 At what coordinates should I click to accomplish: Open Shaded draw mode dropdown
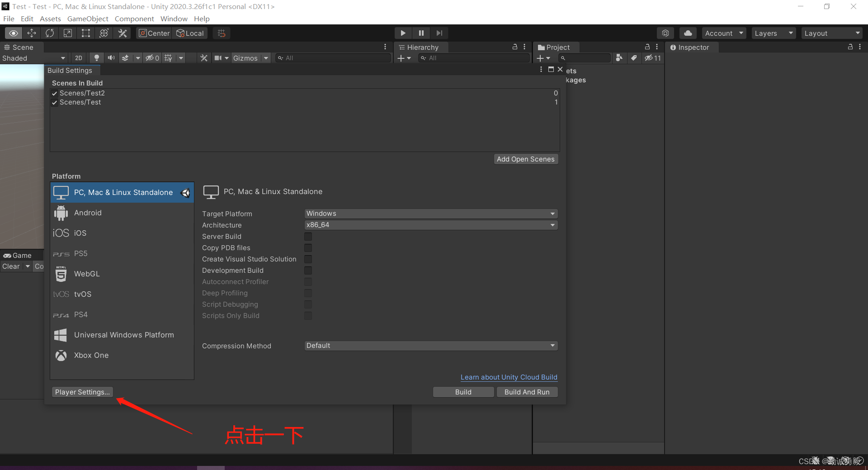point(34,58)
